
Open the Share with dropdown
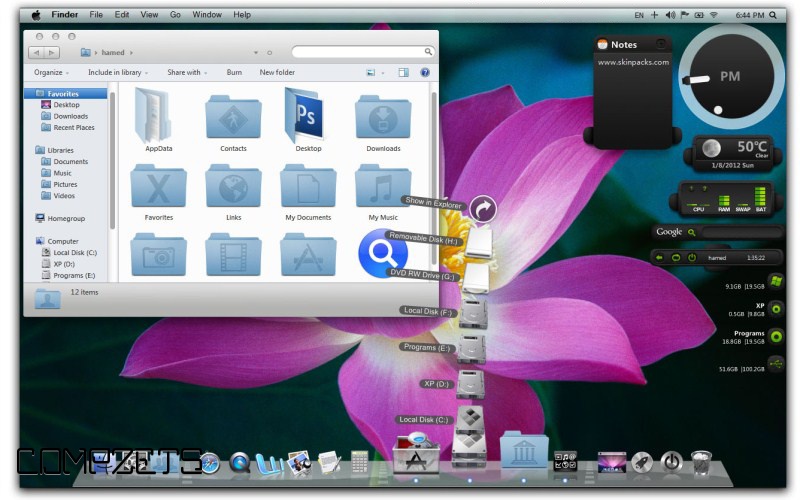(187, 72)
